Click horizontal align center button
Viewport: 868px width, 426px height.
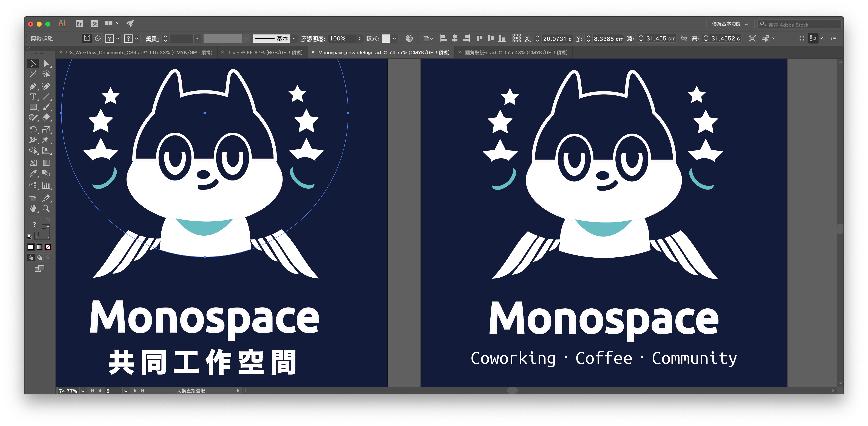455,39
